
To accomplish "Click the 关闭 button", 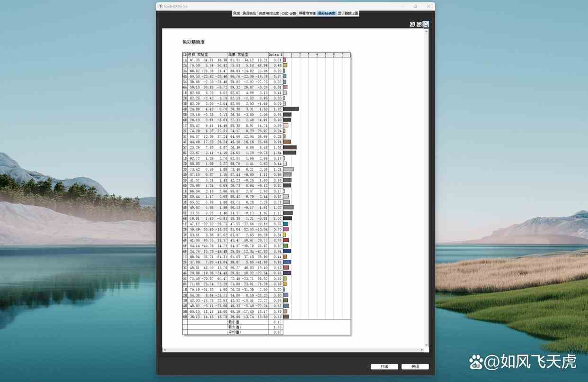I will pyautogui.click(x=415, y=366).
